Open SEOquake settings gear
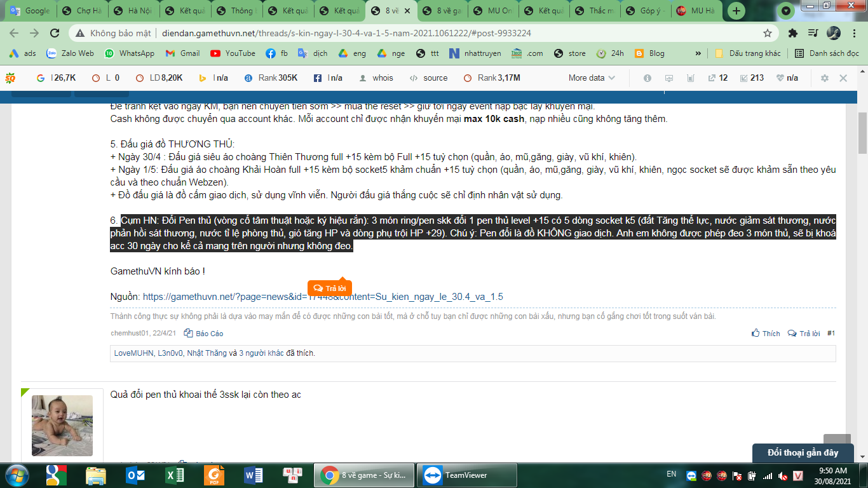Screen dimensions: 868x488 coord(825,78)
